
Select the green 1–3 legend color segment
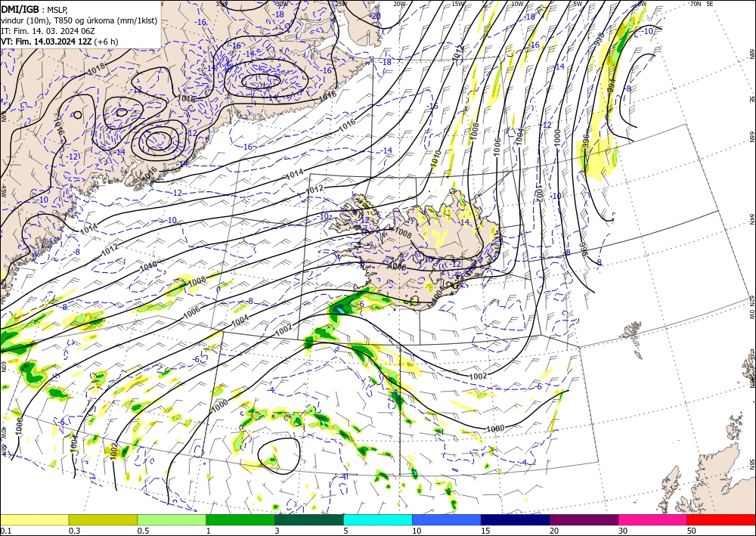(240, 519)
